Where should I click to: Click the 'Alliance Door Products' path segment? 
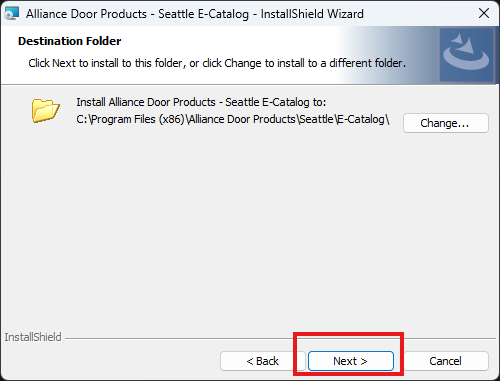point(242,119)
